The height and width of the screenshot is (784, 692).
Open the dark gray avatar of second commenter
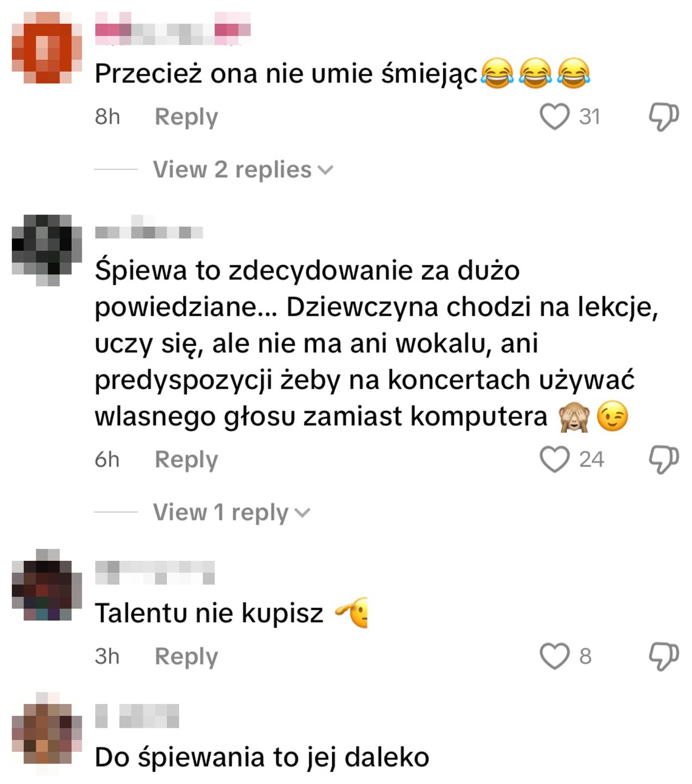[x=47, y=250]
